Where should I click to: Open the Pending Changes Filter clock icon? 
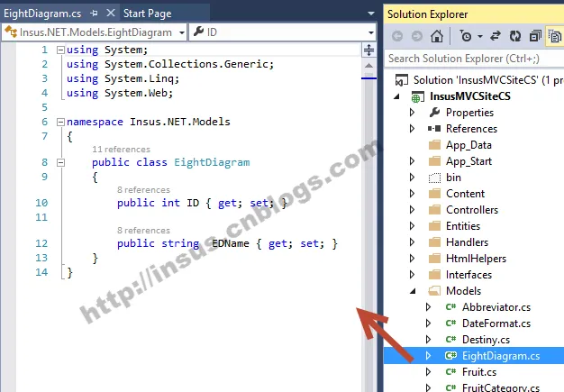coord(466,36)
